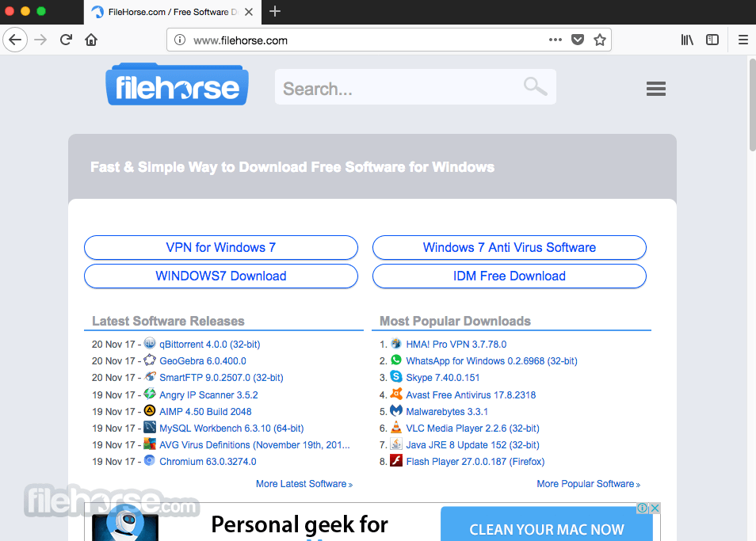
Task: Click the CLEAN YOUR MAC NOW ad button
Action: pos(547,524)
